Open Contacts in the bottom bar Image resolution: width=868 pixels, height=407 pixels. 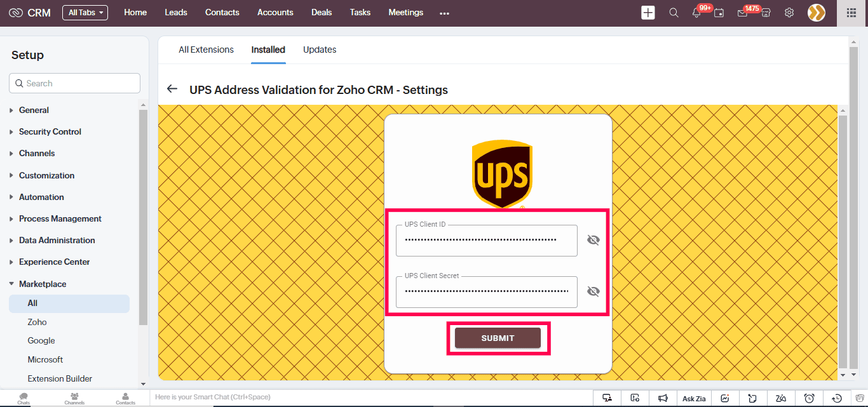click(125, 399)
